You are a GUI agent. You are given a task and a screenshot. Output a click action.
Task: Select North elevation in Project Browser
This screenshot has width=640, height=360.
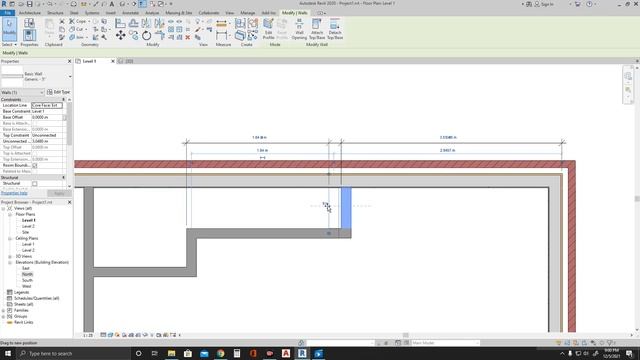pyautogui.click(x=27, y=274)
